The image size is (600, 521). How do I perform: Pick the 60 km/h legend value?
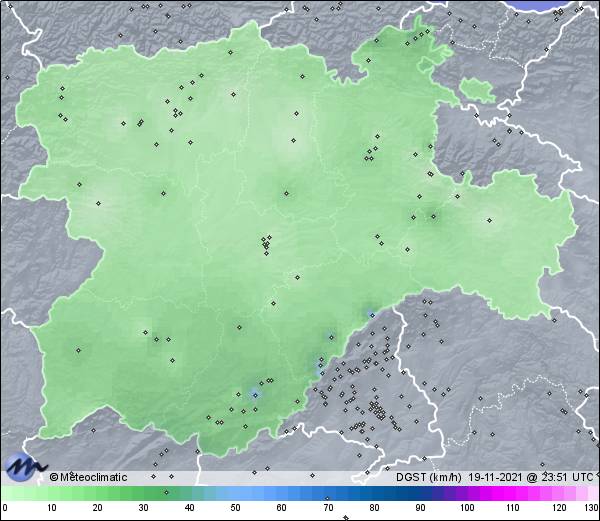pos(281,509)
